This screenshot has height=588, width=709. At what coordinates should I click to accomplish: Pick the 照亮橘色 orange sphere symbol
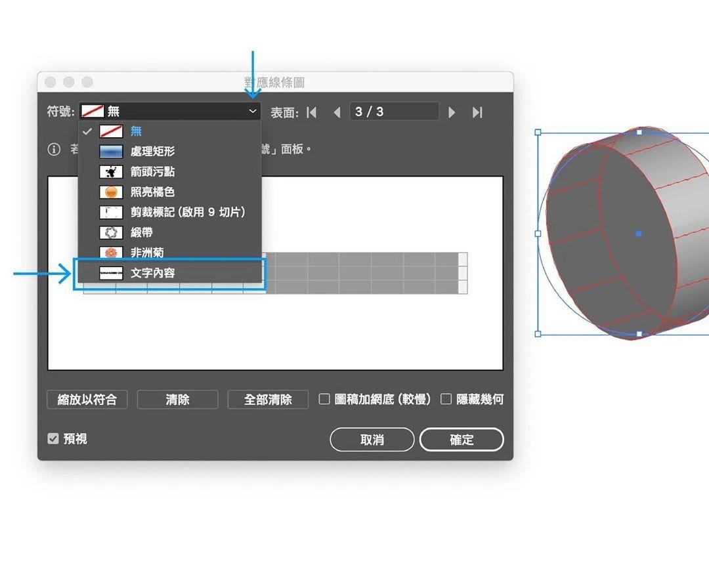pos(111,192)
